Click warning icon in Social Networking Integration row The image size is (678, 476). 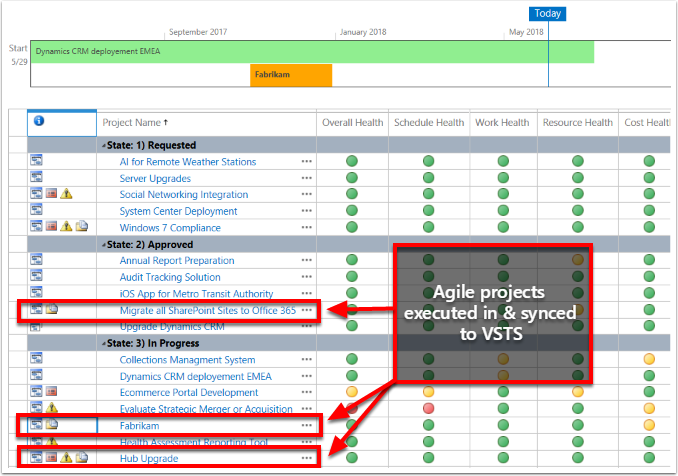click(66, 193)
